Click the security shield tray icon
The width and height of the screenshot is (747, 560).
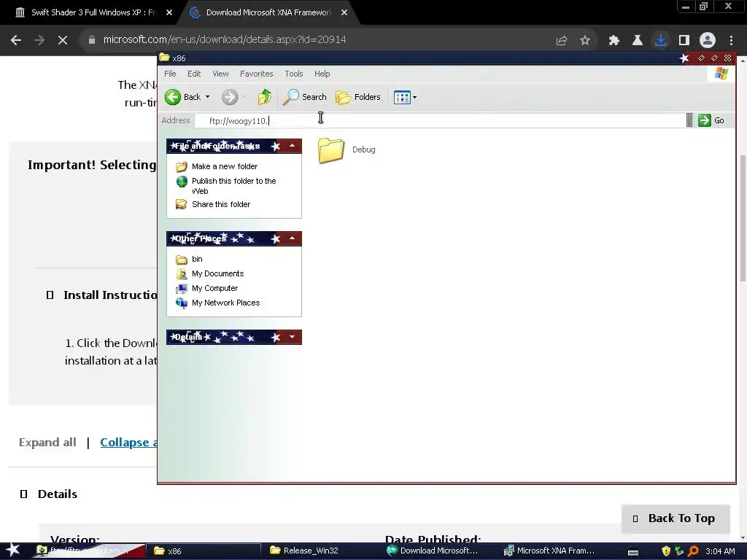click(666, 551)
